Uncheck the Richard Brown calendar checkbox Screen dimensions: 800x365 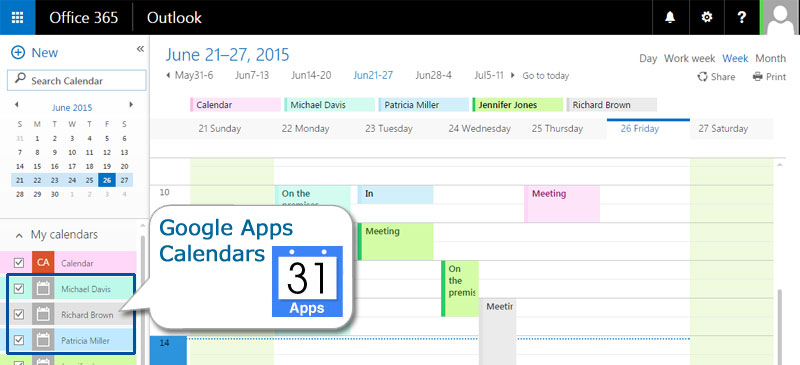click(x=19, y=314)
